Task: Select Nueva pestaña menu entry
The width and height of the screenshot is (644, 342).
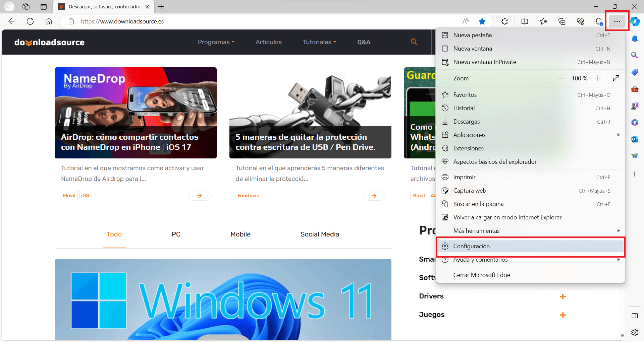Action: click(x=530, y=35)
